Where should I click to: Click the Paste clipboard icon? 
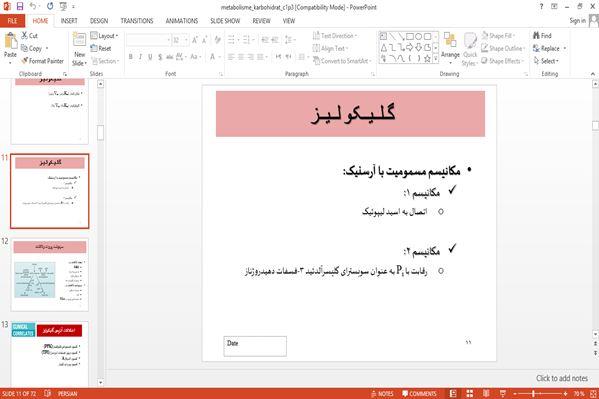10,41
